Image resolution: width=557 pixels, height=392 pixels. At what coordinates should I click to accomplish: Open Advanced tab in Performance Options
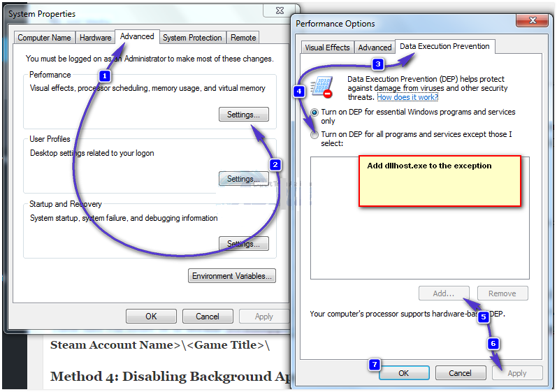pos(375,48)
